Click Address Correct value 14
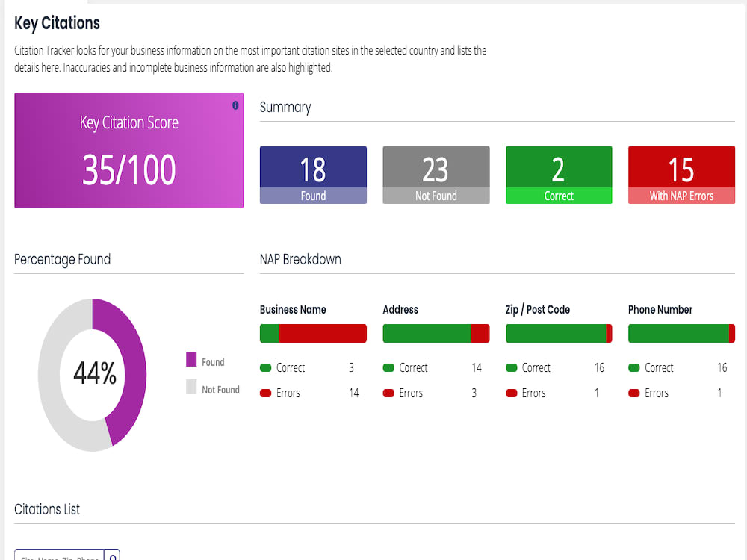The image size is (747, 560). point(477,367)
